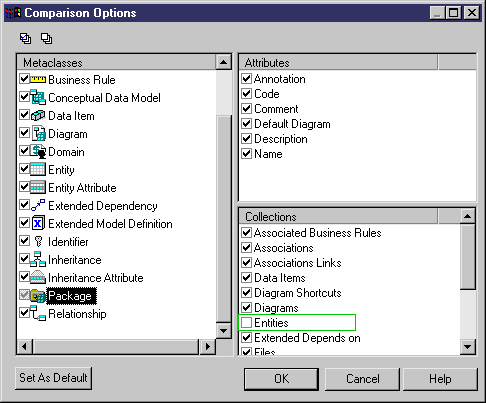Select the Business Rule ruler icon
Screen dimensions: 486x403
coord(38,79)
